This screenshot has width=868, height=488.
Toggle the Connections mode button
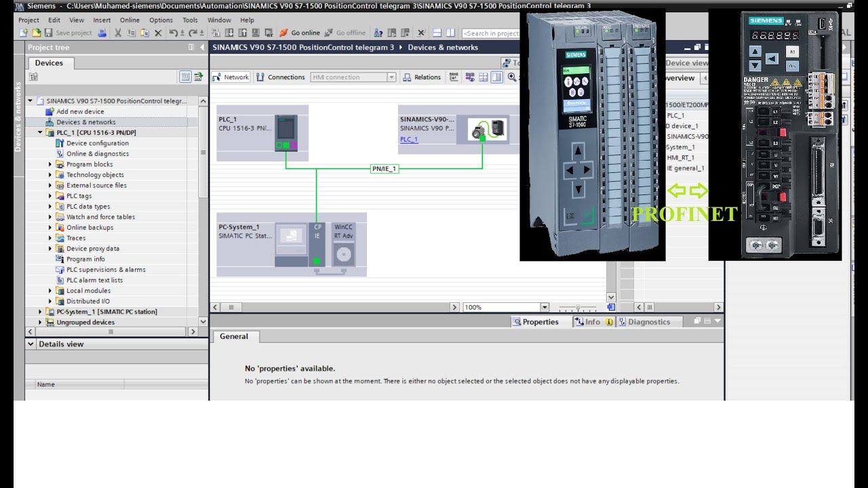point(281,77)
